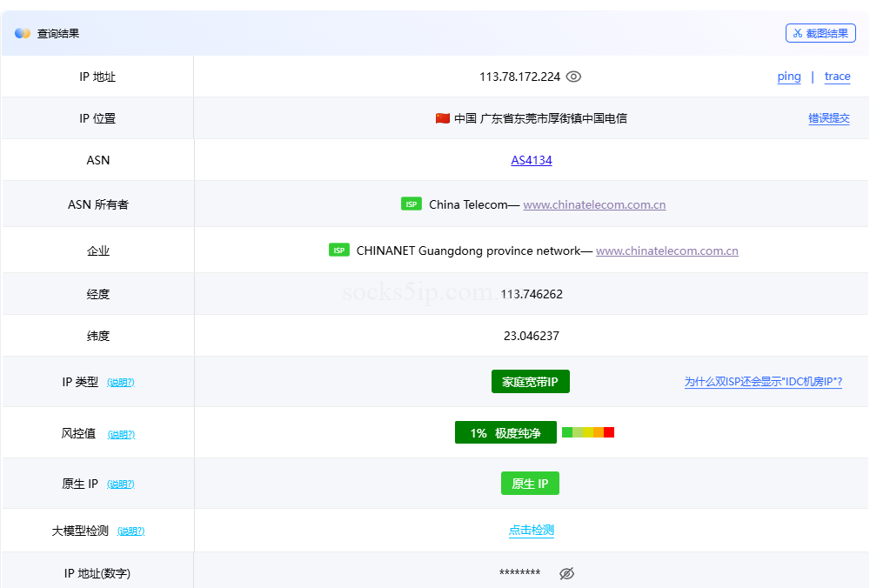This screenshot has height=588, width=870.
Task: Open the AS4134 ASN link
Action: 532,160
